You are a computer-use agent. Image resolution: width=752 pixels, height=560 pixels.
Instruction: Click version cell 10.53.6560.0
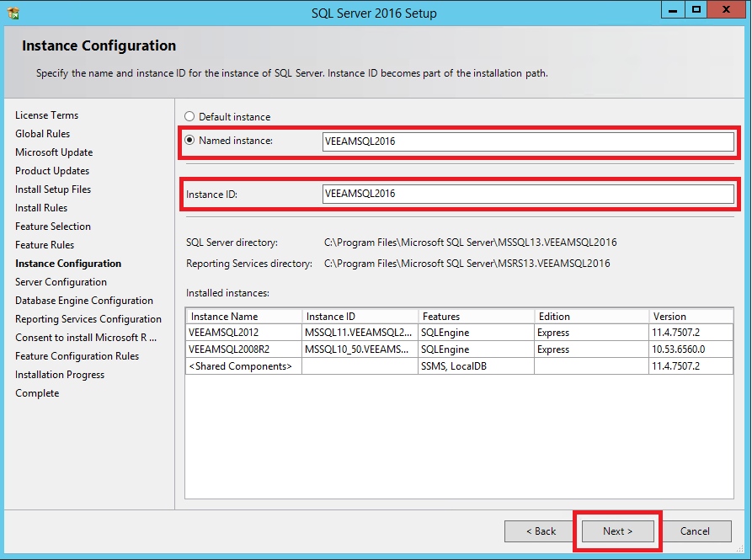tap(691, 349)
